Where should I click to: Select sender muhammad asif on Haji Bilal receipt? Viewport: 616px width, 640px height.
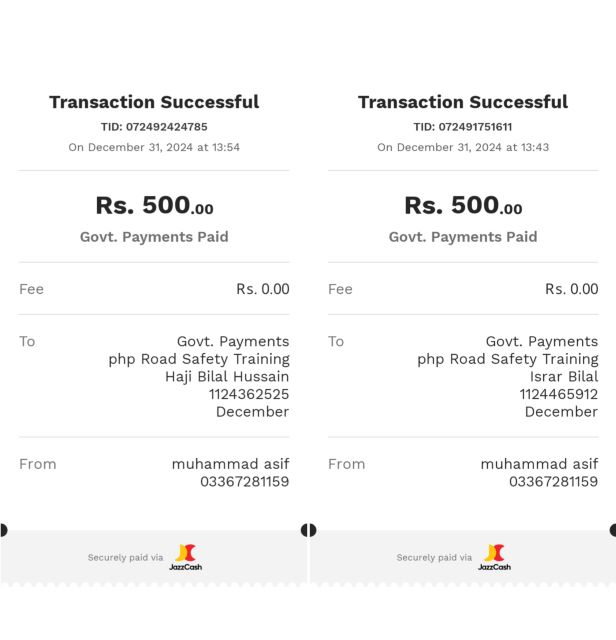click(230, 464)
